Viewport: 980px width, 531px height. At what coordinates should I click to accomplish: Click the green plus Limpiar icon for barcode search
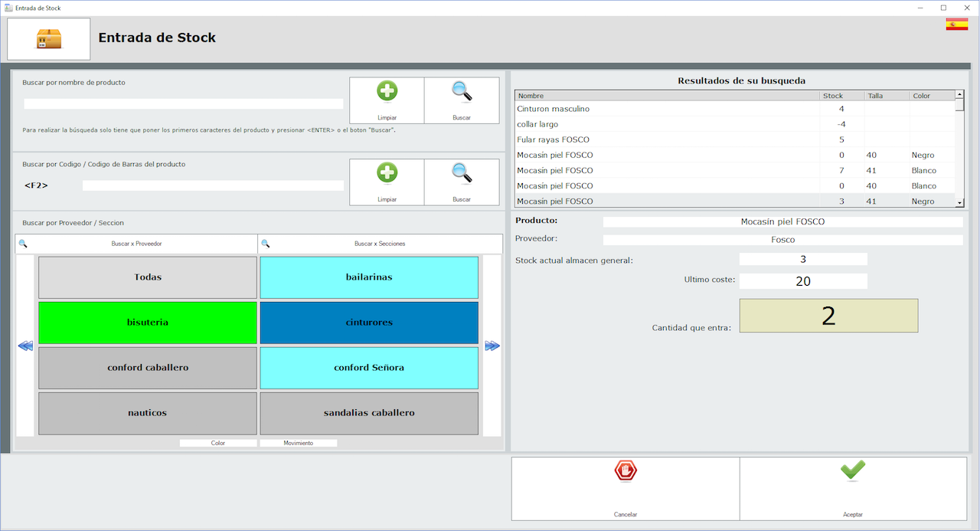[387, 173]
